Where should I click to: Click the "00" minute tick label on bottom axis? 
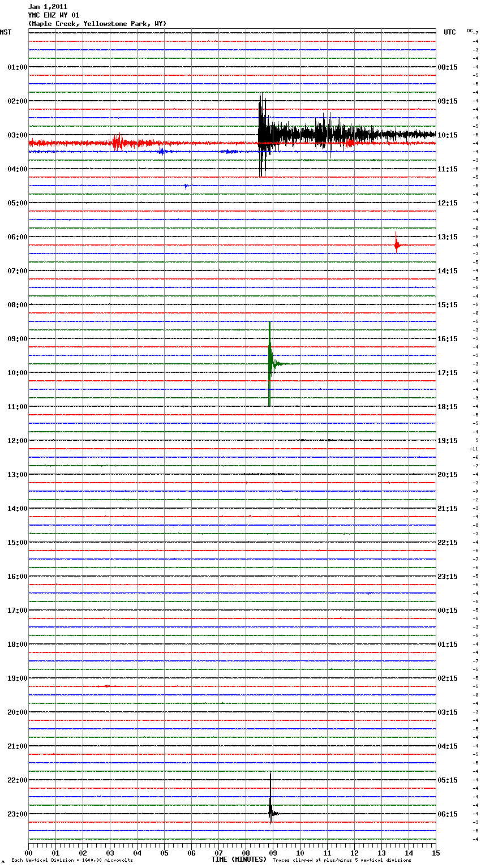coord(28,853)
